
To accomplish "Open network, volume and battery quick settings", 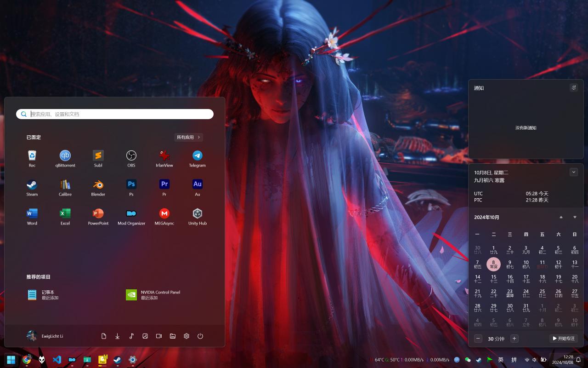I will (x=537, y=360).
